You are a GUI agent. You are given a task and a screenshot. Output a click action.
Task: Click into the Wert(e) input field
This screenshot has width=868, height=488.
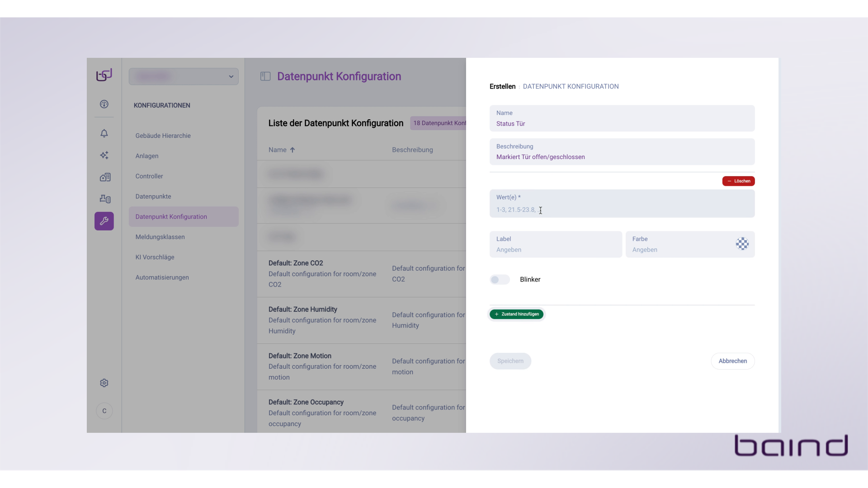[x=622, y=210]
